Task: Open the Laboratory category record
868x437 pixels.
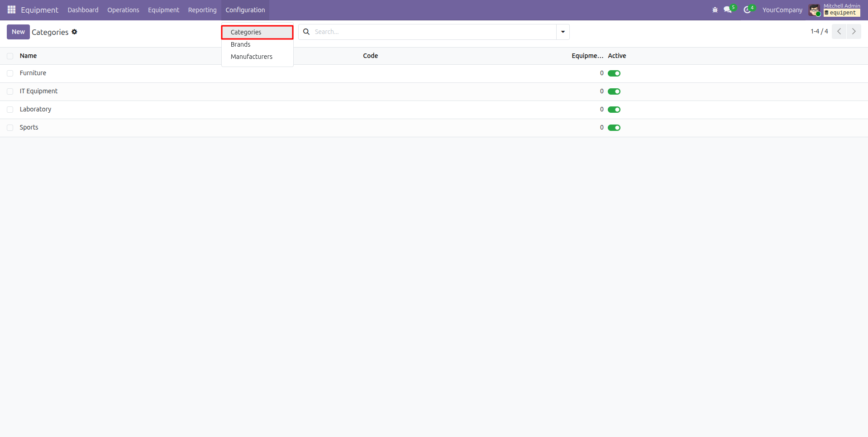Action: pyautogui.click(x=35, y=109)
